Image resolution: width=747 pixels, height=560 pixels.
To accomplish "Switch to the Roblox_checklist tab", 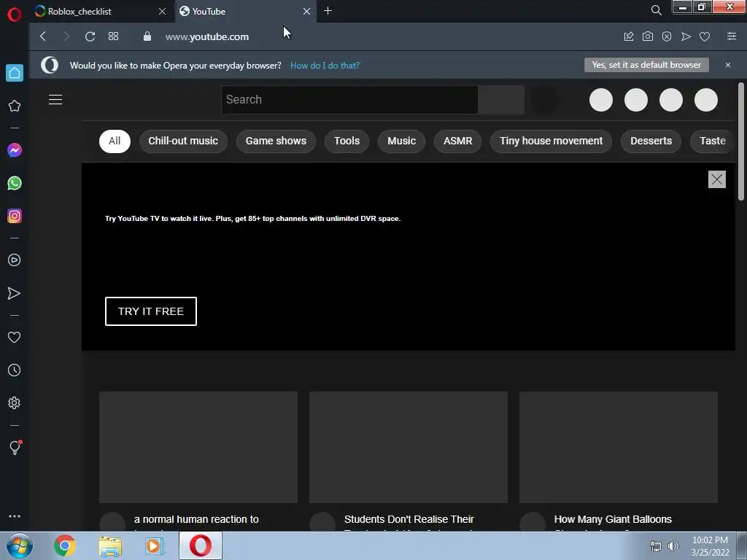I will click(x=96, y=11).
